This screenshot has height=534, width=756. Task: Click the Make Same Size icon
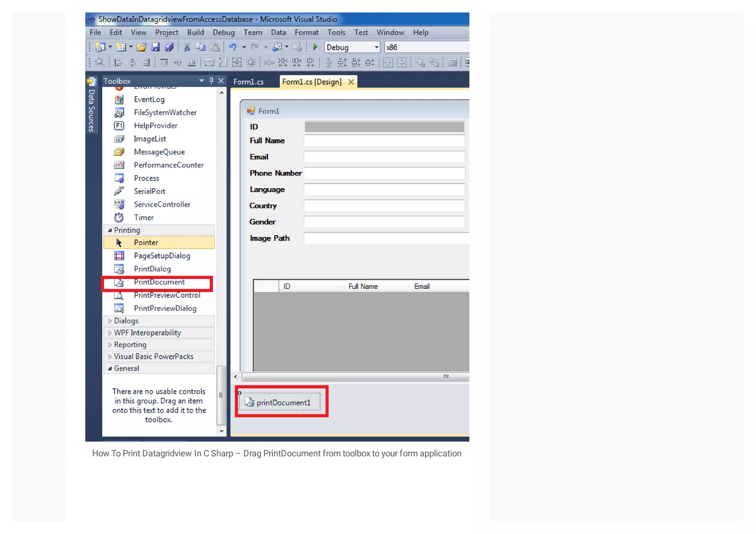[237, 62]
